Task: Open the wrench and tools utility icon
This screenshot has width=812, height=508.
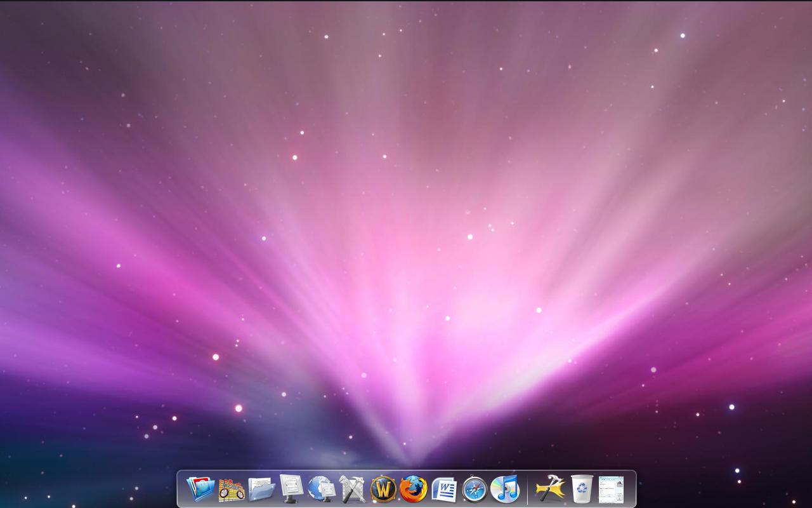Action: coord(353,489)
